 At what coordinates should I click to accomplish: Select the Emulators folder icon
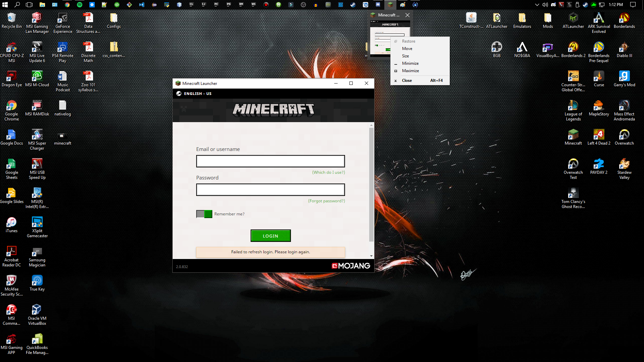tap(522, 20)
